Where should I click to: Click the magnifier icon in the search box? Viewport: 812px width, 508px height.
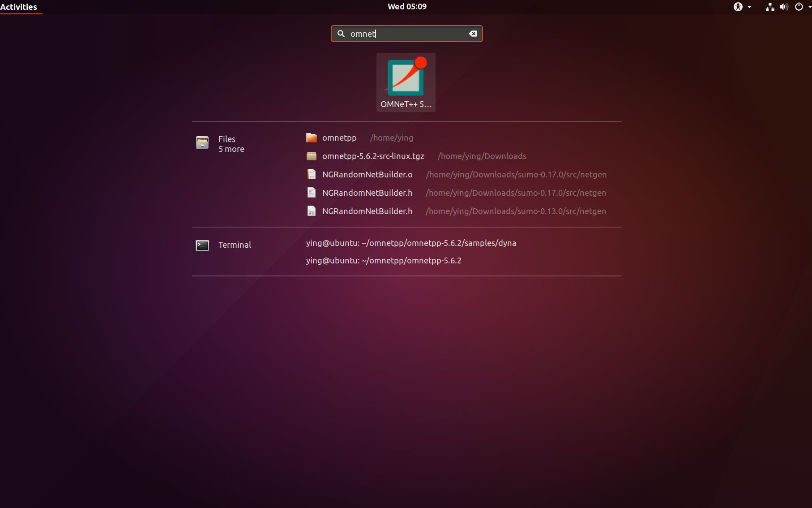pos(341,34)
